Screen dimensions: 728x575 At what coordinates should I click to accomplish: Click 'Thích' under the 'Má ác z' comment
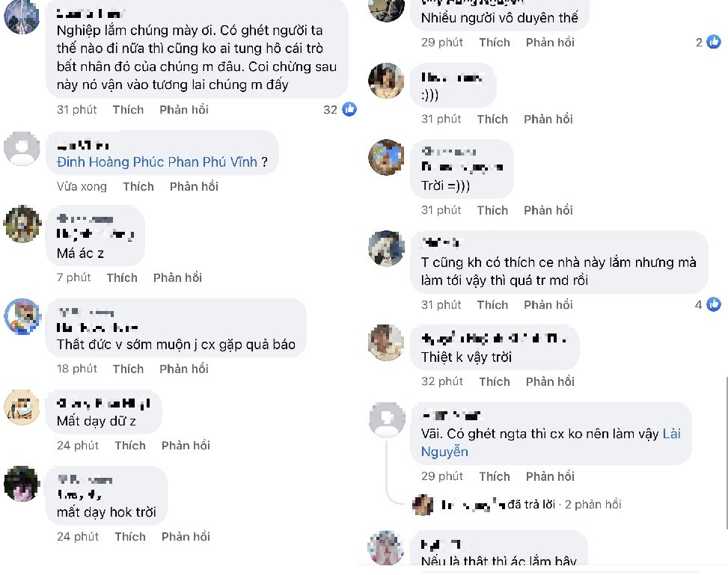pos(122,277)
